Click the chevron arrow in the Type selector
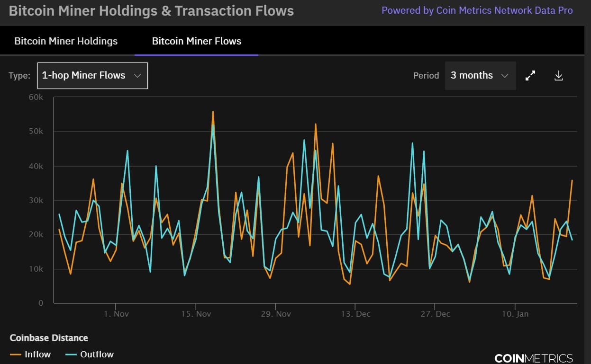 click(137, 76)
